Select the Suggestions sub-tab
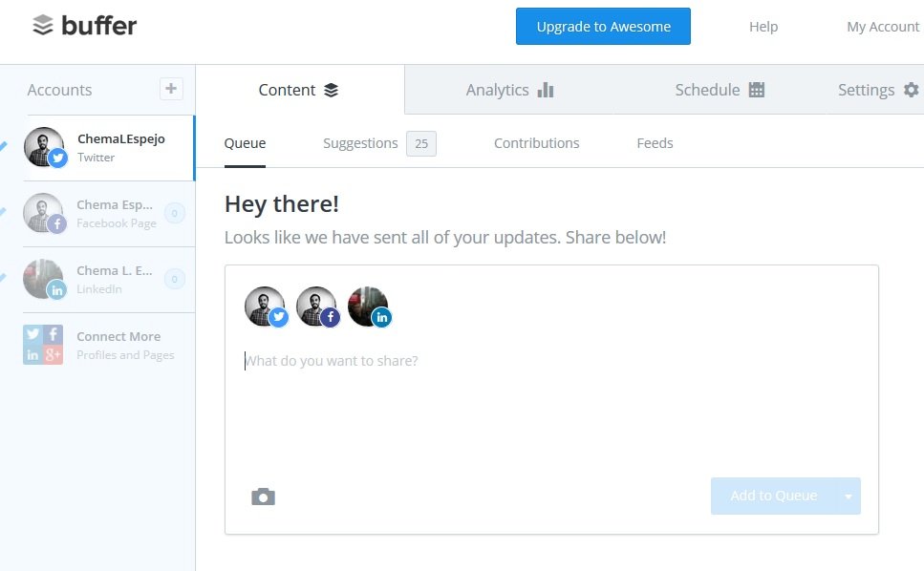The height and width of the screenshot is (571, 924). click(360, 143)
